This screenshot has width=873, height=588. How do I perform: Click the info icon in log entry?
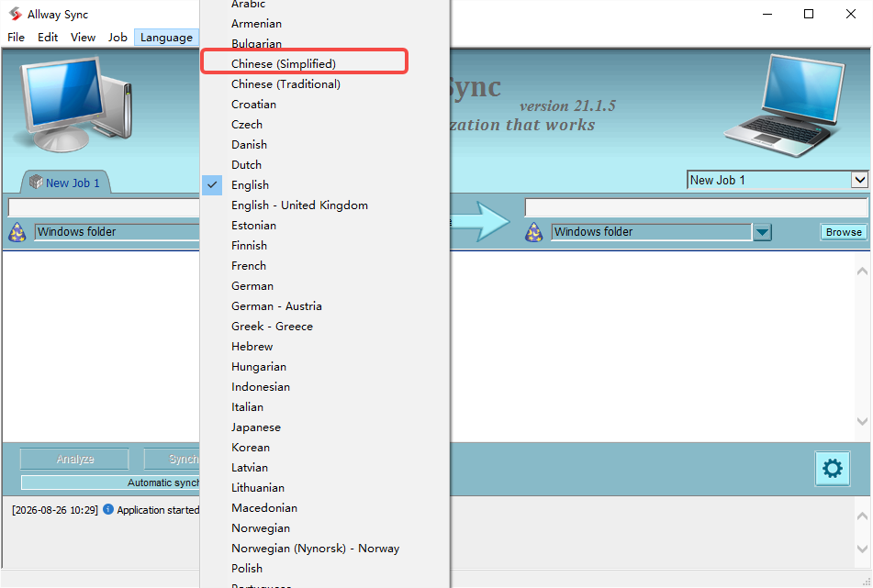point(108,509)
